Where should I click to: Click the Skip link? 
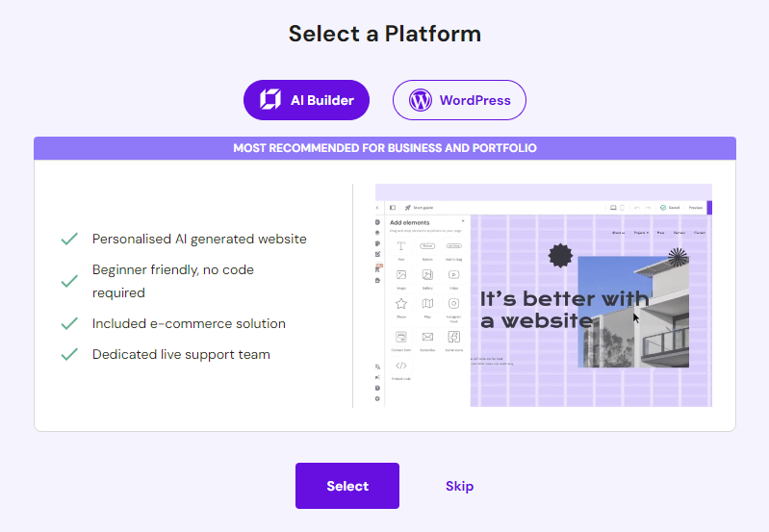(459, 486)
